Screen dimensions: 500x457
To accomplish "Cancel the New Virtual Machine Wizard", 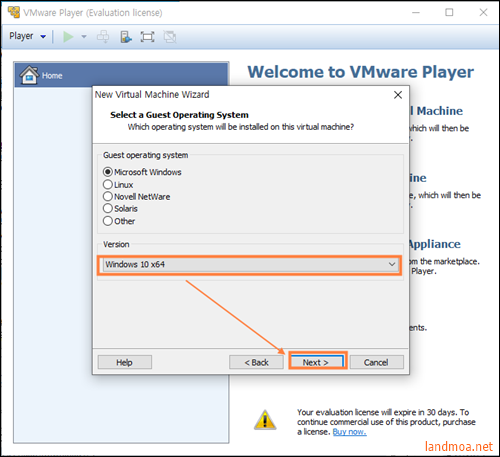I will point(377,362).
